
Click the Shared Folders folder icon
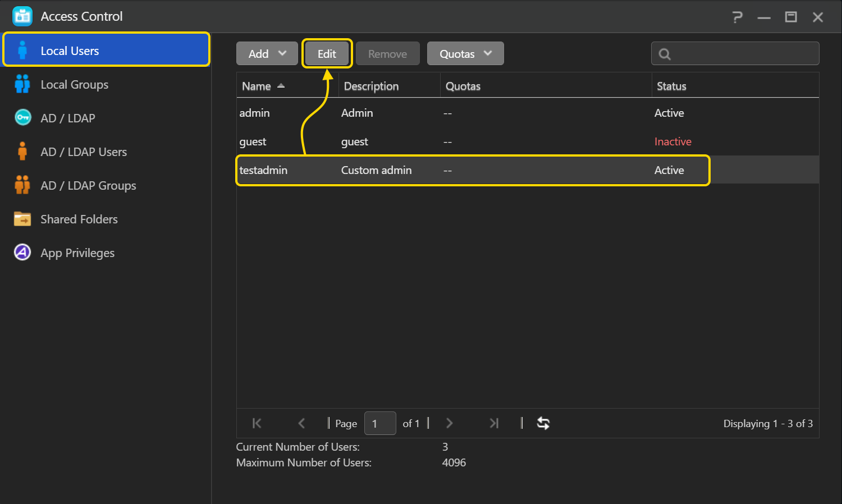tap(22, 219)
